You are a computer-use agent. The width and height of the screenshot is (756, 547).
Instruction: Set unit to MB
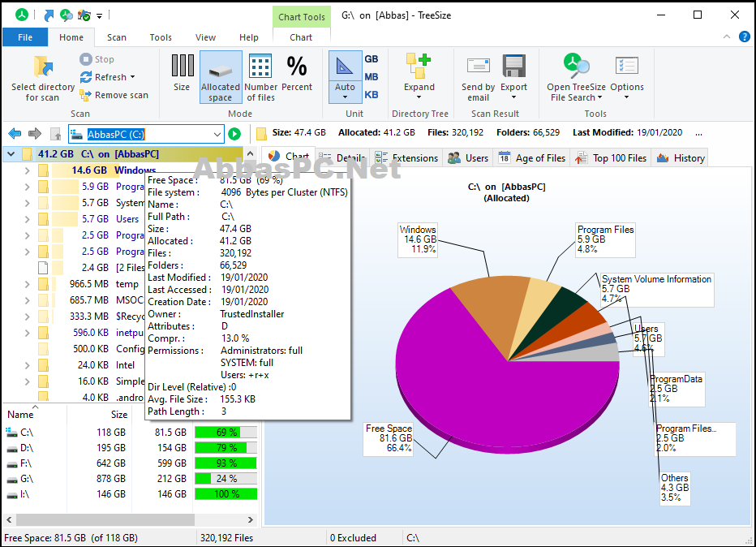point(372,77)
